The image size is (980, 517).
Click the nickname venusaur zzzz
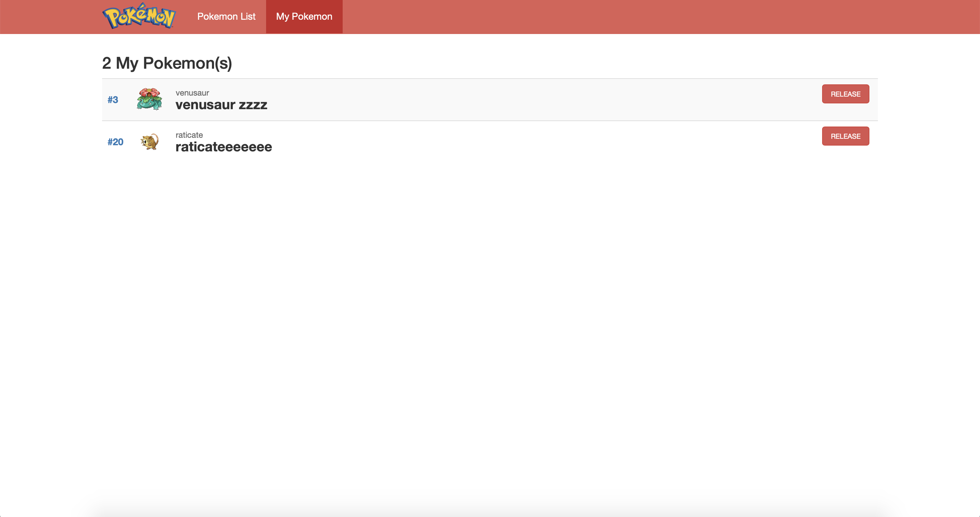click(x=221, y=104)
